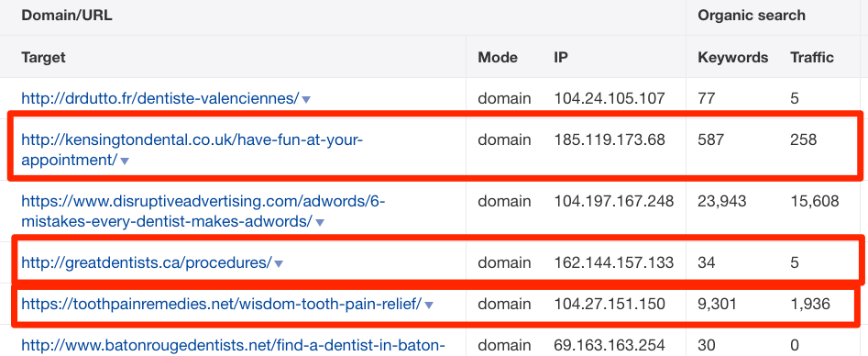Viewport: 868px width, 356px height.
Task: Click keywords value 34
Action: 707,262
